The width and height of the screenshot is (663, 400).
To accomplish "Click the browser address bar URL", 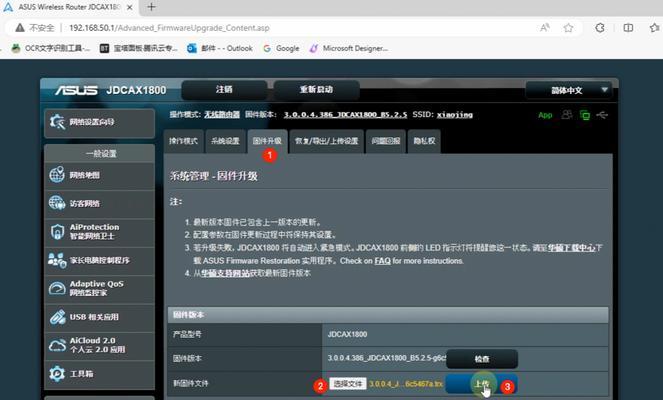I will tap(169, 28).
